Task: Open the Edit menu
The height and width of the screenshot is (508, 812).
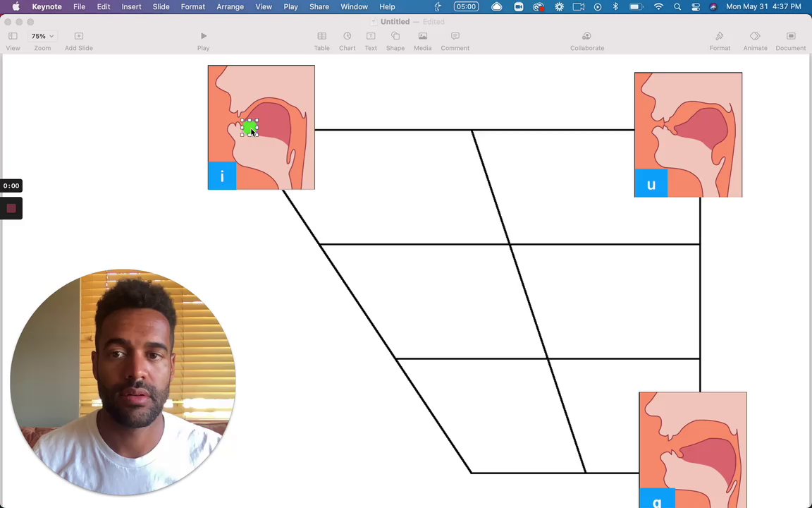Action: 104,7
